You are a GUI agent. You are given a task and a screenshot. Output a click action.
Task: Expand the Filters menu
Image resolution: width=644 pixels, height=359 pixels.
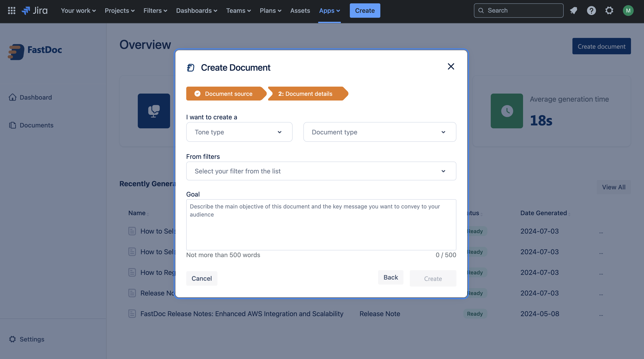tap(155, 11)
